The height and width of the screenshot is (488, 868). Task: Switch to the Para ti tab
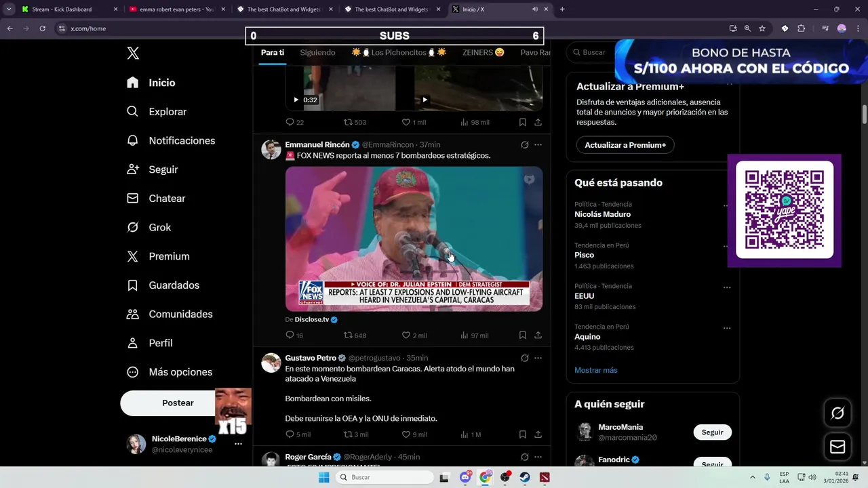point(273,52)
